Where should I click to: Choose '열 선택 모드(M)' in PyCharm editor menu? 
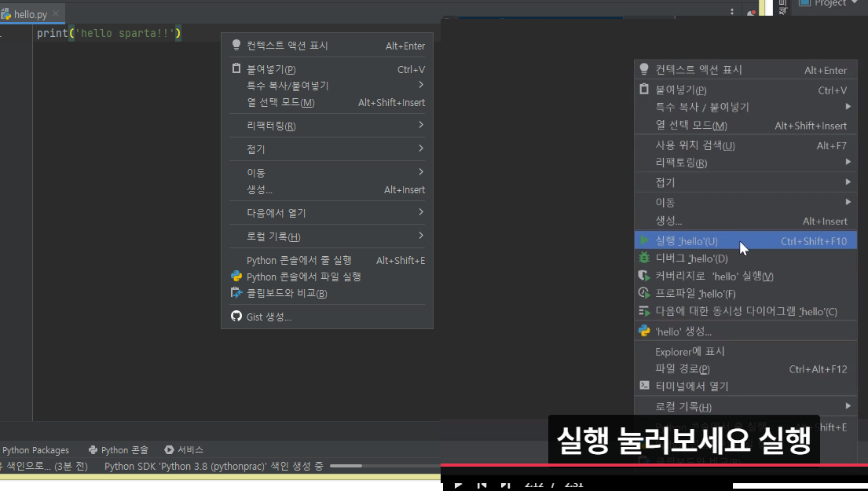tap(327, 102)
